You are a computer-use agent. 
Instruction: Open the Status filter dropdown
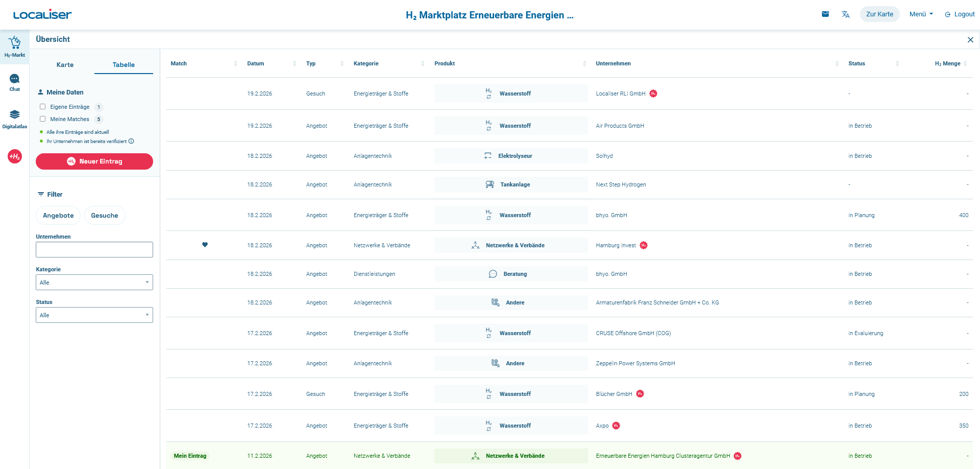[94, 315]
